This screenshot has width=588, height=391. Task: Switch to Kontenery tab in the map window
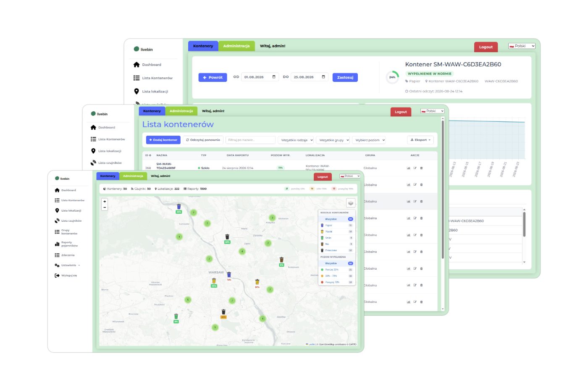[108, 176]
